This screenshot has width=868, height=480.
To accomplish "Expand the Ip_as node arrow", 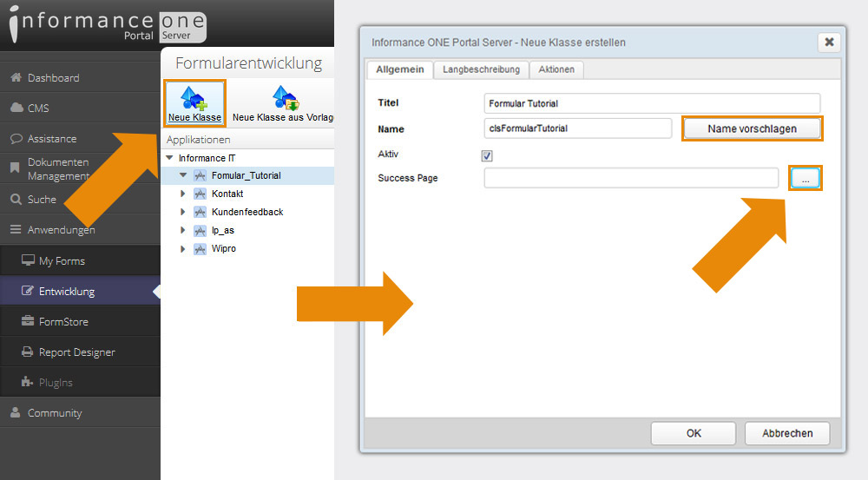I will coord(182,230).
